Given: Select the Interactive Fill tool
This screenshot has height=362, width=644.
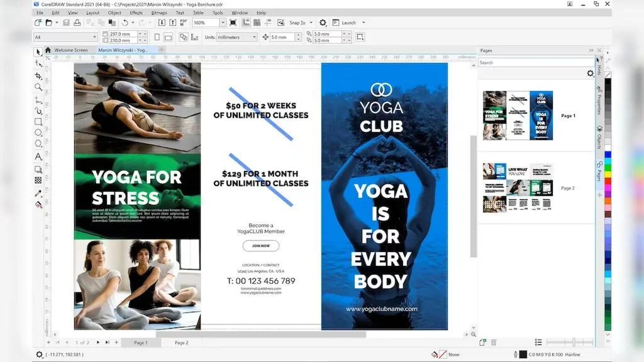Looking at the screenshot, I should [x=38, y=204].
